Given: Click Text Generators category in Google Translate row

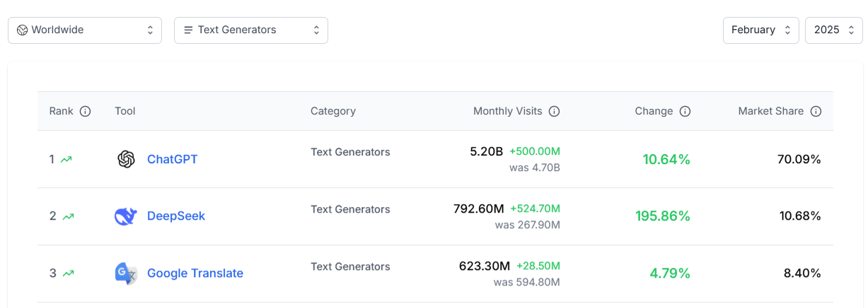Looking at the screenshot, I should [350, 266].
